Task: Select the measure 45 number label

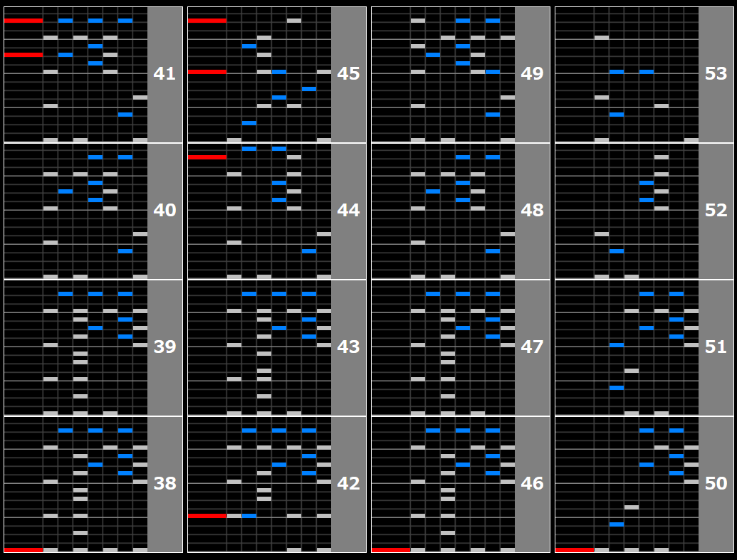Action: pyautogui.click(x=349, y=73)
